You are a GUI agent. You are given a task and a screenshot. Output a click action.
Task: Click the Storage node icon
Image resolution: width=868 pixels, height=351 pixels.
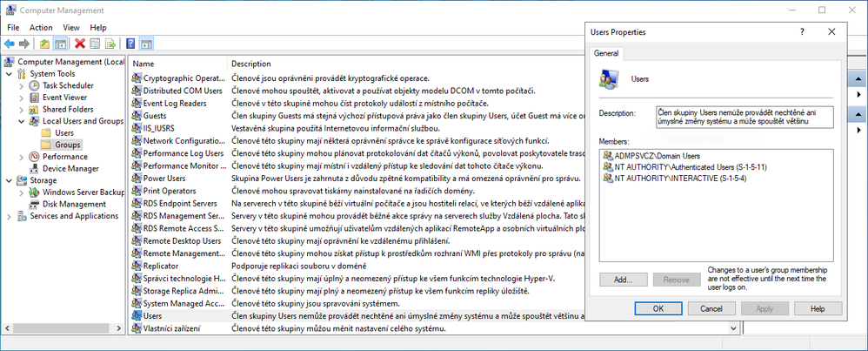22,180
